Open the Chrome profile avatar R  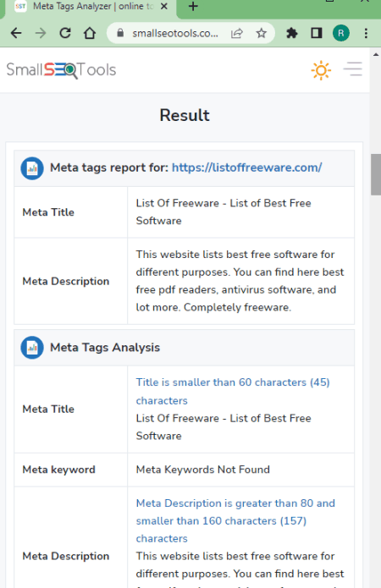pyautogui.click(x=341, y=33)
